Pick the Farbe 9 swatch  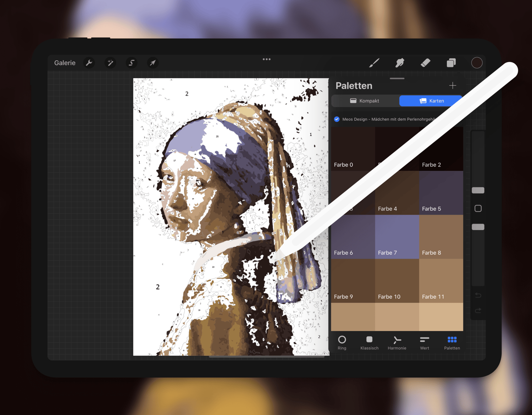pos(353,281)
